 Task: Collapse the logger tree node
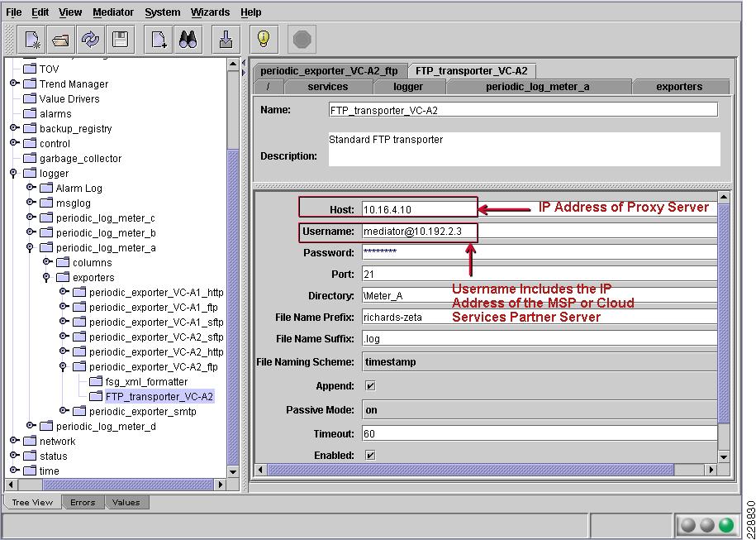[x=14, y=173]
